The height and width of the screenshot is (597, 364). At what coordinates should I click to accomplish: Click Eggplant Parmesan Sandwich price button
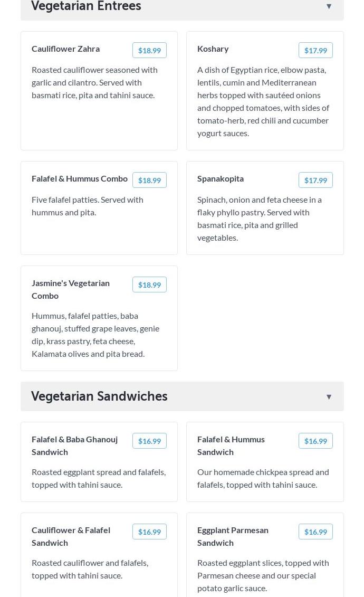point(315,532)
